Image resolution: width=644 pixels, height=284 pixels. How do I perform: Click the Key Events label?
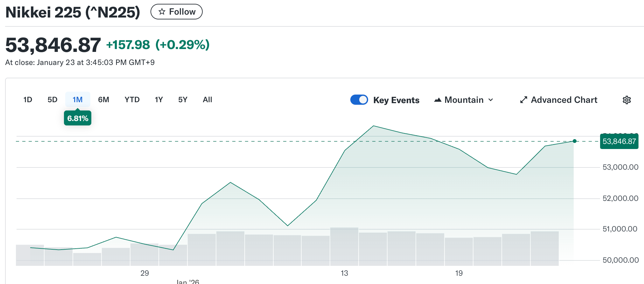(x=396, y=100)
